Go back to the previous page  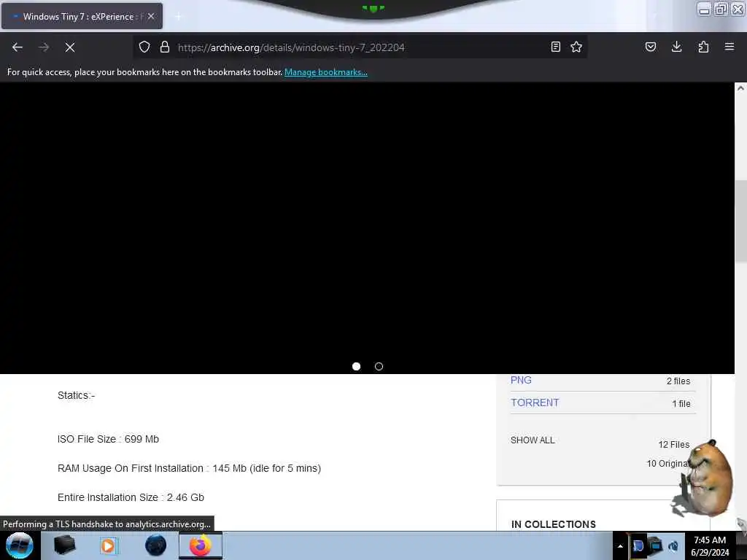[x=18, y=47]
